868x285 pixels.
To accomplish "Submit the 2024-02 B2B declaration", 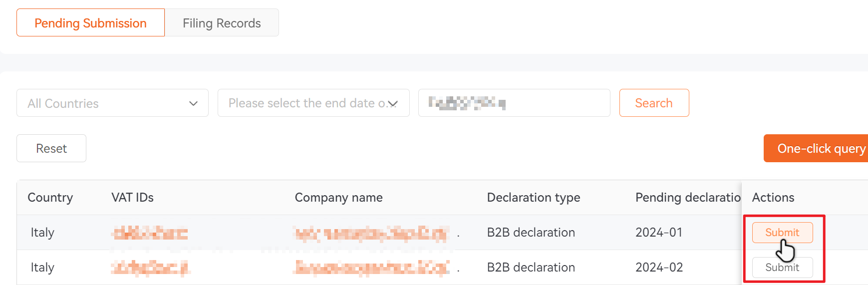I will tap(782, 268).
